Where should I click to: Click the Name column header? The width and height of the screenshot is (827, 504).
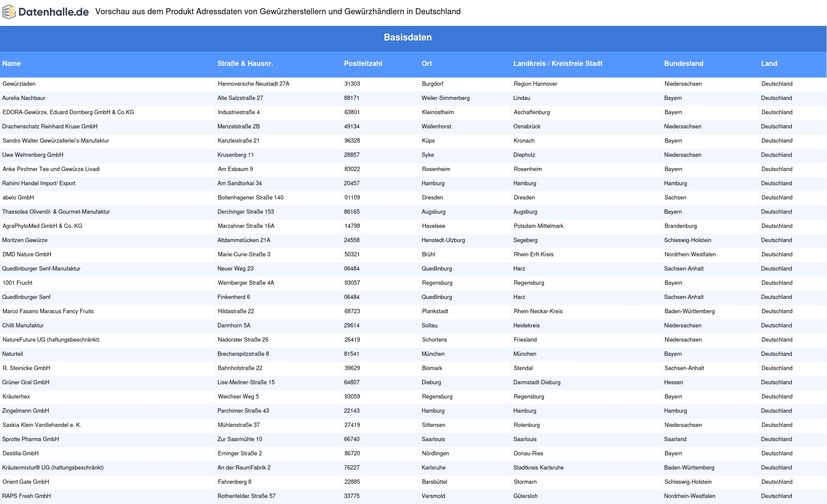(x=11, y=64)
